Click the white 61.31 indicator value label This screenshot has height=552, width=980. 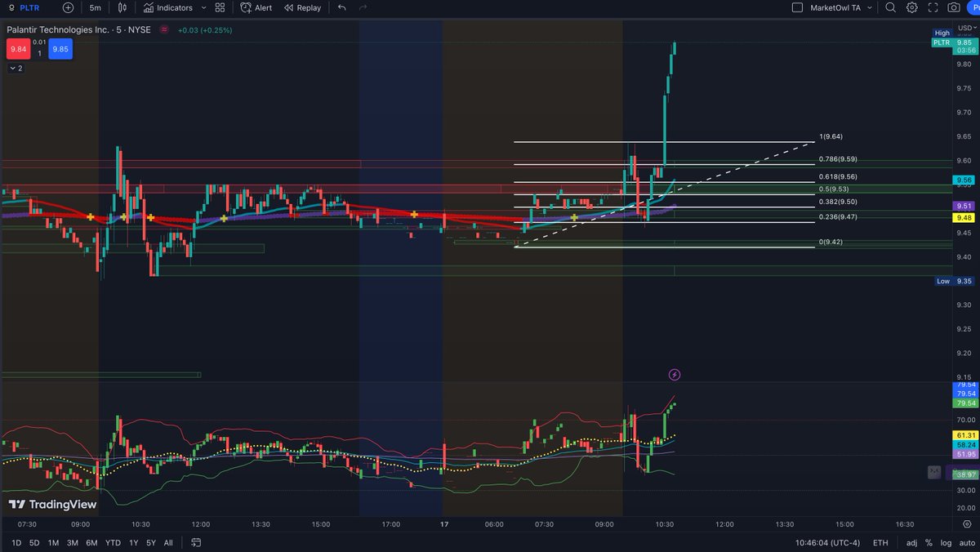[964, 434]
